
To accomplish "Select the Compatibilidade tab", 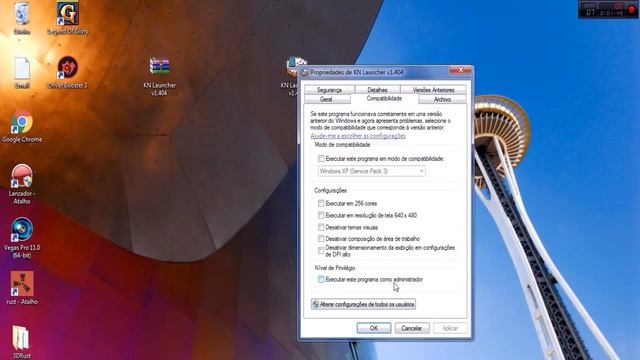I will click(x=384, y=99).
